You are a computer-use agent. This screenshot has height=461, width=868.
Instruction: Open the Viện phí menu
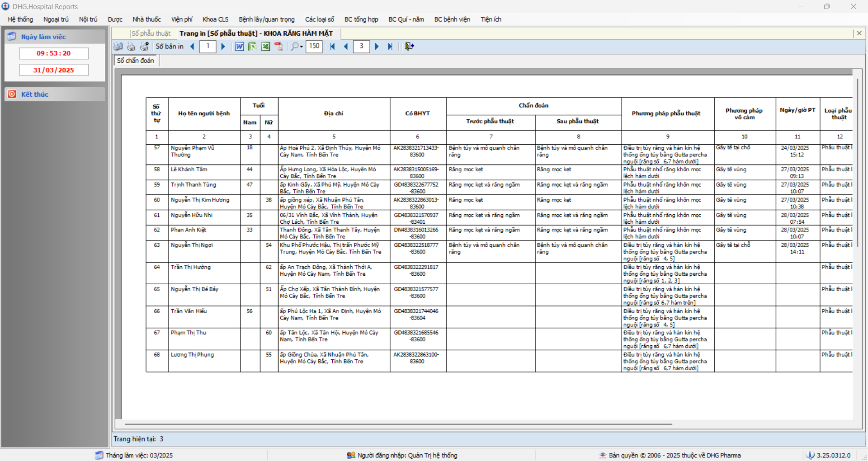182,19
